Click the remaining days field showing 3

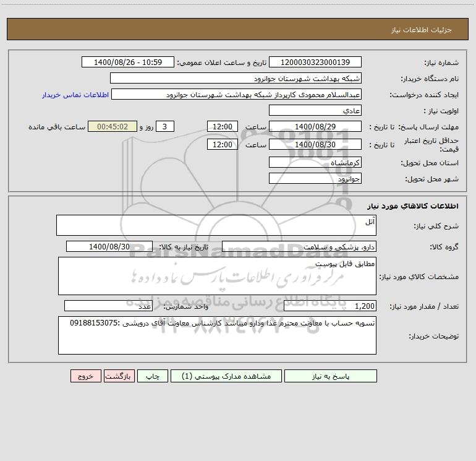165,126
